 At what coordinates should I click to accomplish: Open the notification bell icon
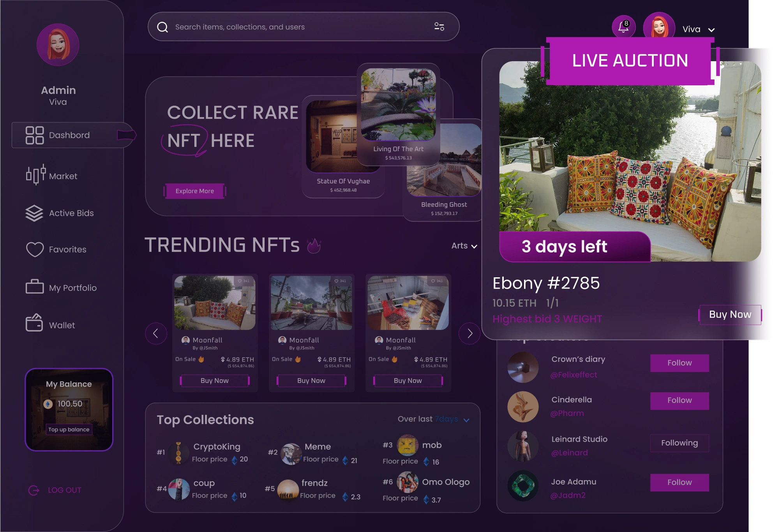[x=623, y=26]
